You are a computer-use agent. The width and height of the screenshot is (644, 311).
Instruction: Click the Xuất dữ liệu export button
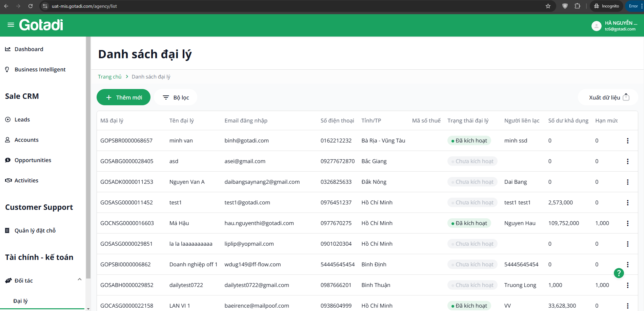coord(608,97)
